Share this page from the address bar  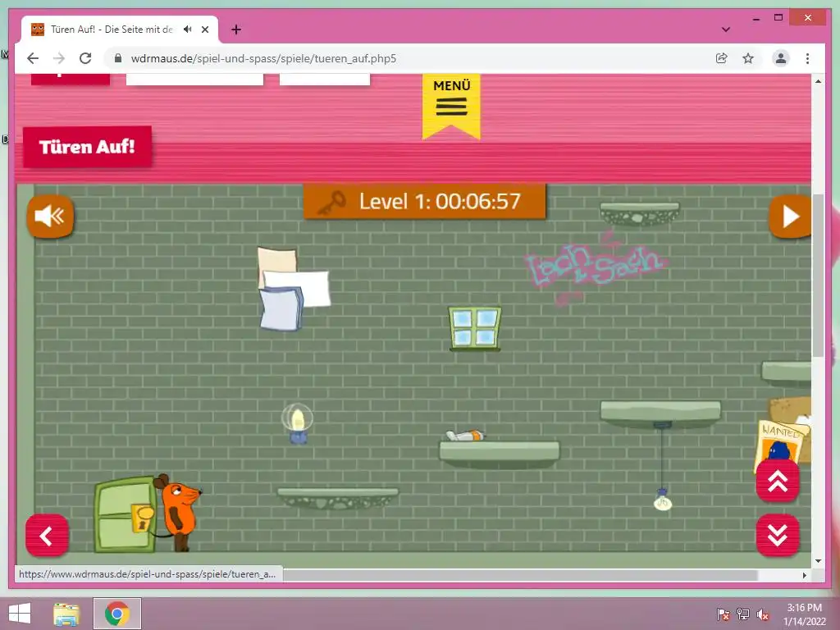722,58
